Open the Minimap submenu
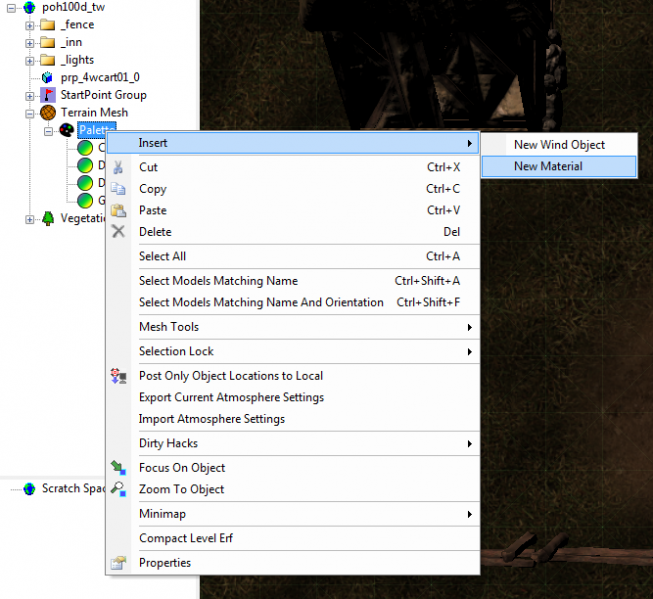Viewport: 653px width, 599px height. pos(162,514)
